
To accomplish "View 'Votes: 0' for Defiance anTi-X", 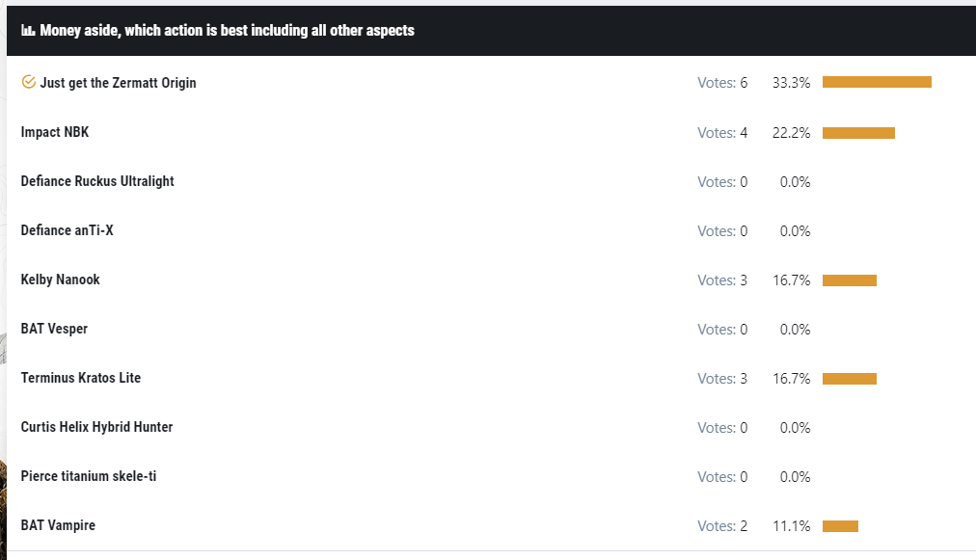I will [x=722, y=231].
